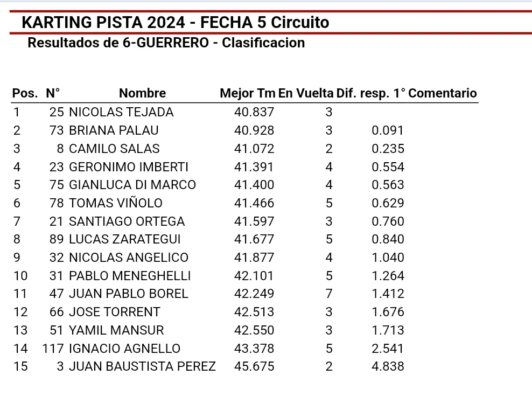
Task: Select the GIANLUCA DI MARCO entry
Action: pyautogui.click(x=132, y=185)
